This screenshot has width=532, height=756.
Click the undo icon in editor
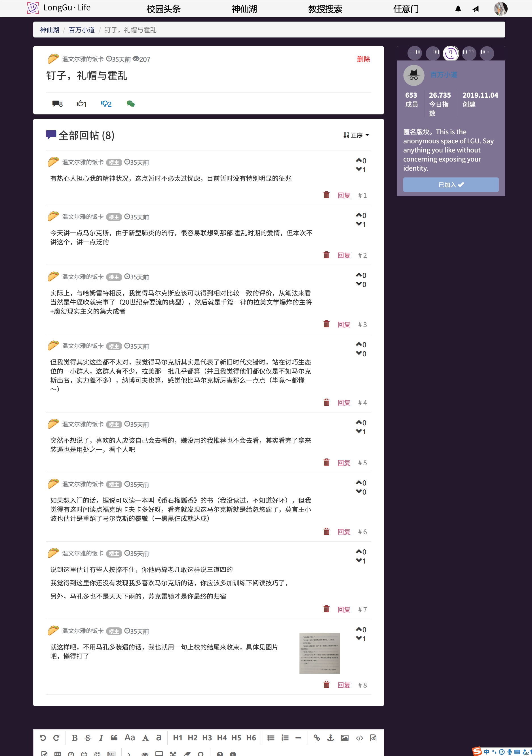(x=43, y=738)
